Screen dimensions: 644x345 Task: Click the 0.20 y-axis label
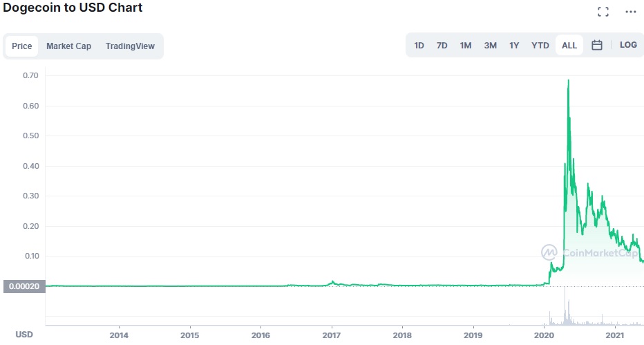tap(30, 226)
